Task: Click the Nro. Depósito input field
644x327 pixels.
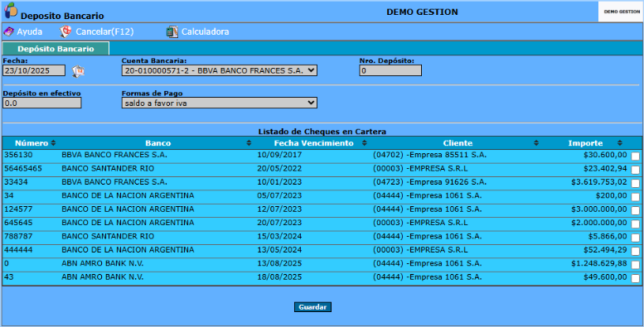Action: click(390, 70)
